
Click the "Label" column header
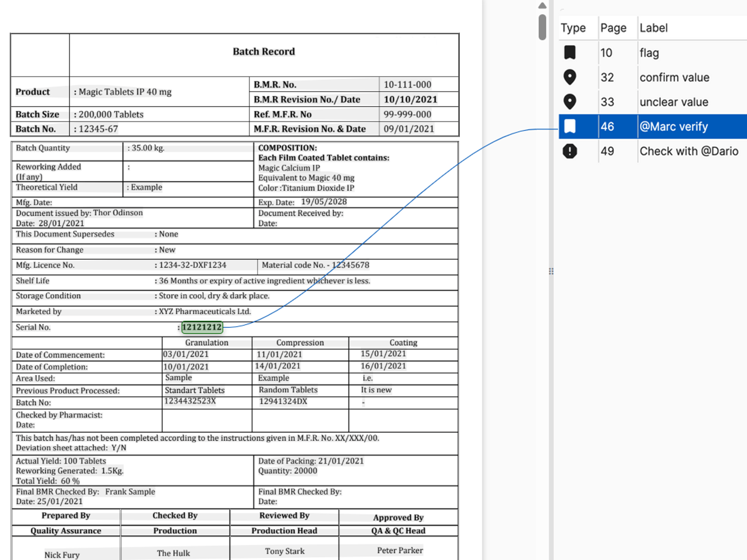pos(654,27)
